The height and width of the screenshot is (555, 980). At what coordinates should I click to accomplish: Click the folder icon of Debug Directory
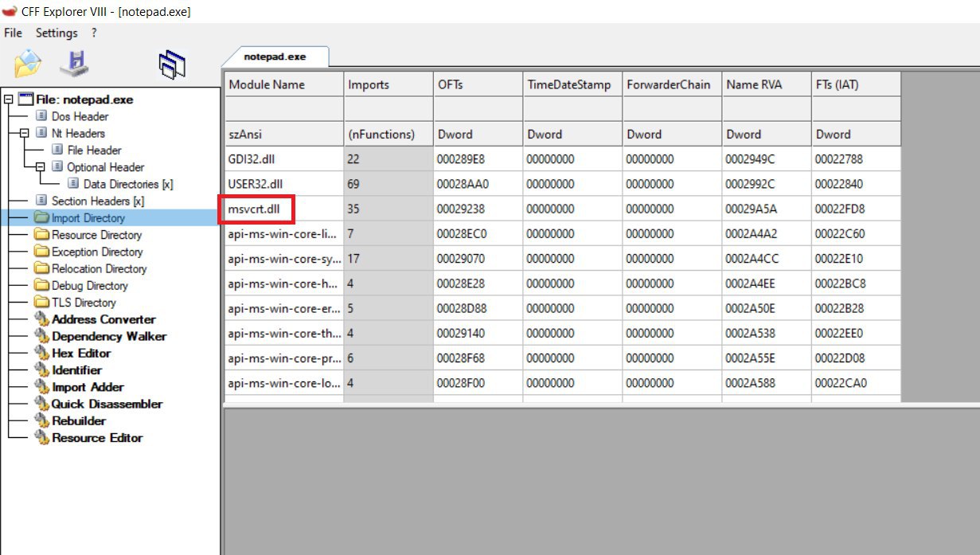[41, 285]
